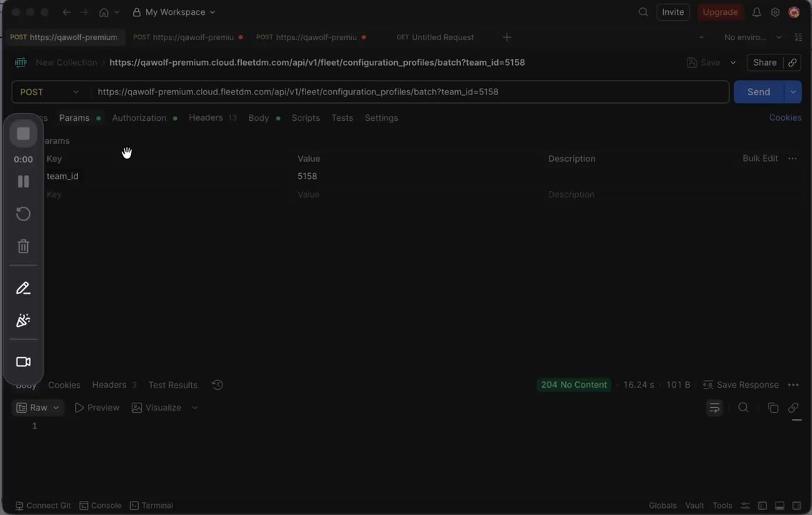Open the Raw format dropdown

tap(38, 408)
